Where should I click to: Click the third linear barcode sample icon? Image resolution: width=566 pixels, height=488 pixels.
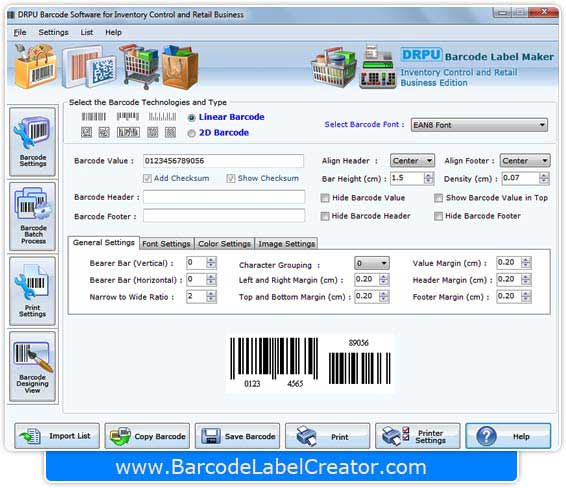162,117
